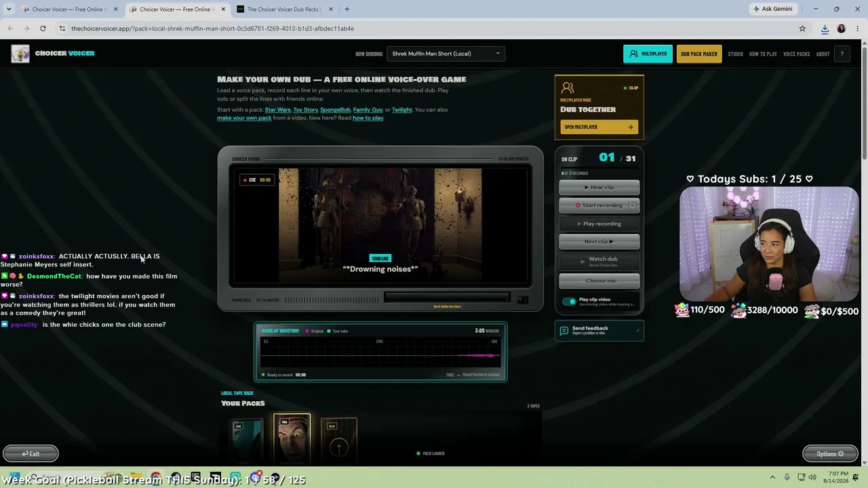Go forward in browser history

tap(26, 28)
